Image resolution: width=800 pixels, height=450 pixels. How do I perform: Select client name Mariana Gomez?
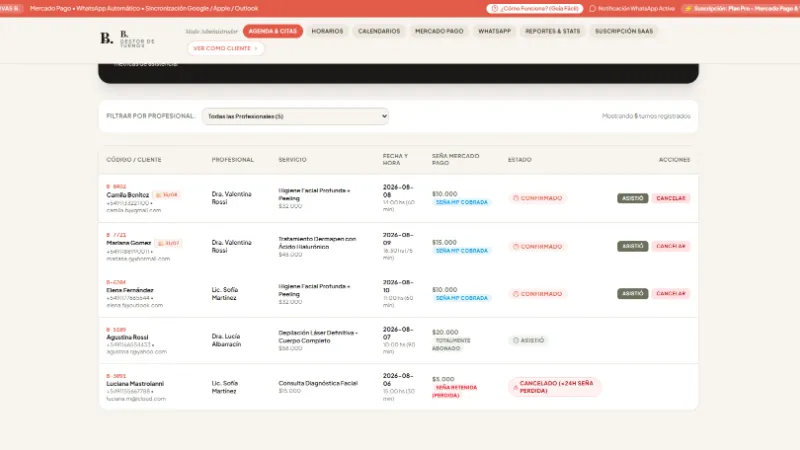click(x=129, y=243)
